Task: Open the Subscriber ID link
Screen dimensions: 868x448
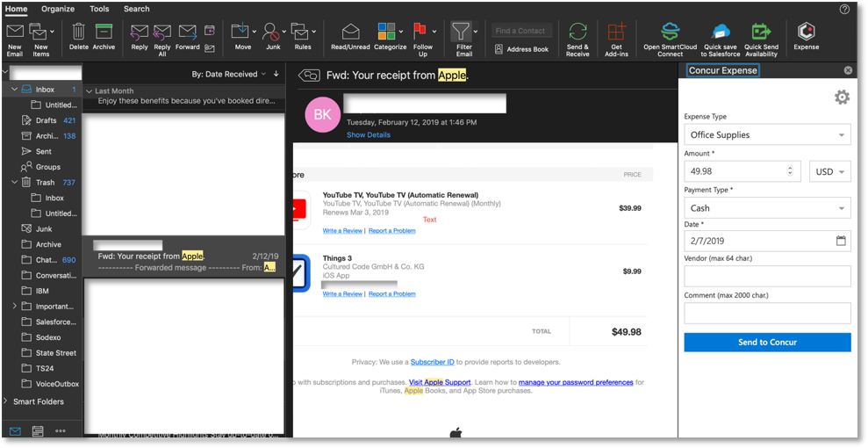Action: click(433, 362)
